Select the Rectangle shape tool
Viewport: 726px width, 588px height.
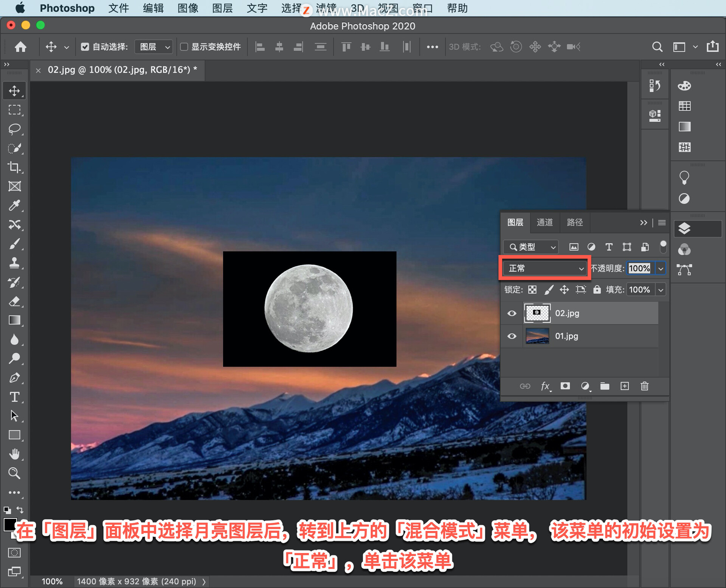point(14,435)
